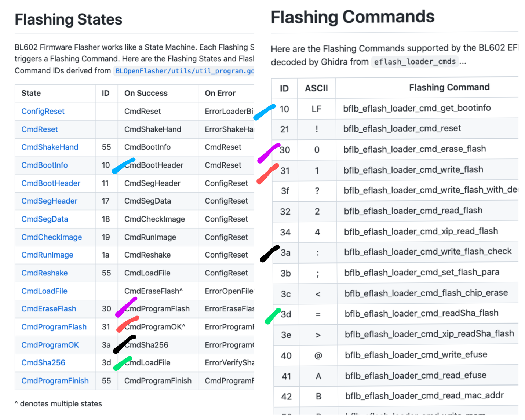
Task: Select the eflash_loader_cmds code snippet
Action: pyautogui.click(x=415, y=62)
